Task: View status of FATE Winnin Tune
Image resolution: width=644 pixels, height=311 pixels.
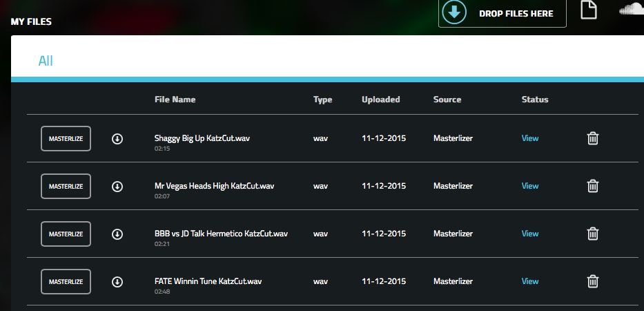Action: 529,281
